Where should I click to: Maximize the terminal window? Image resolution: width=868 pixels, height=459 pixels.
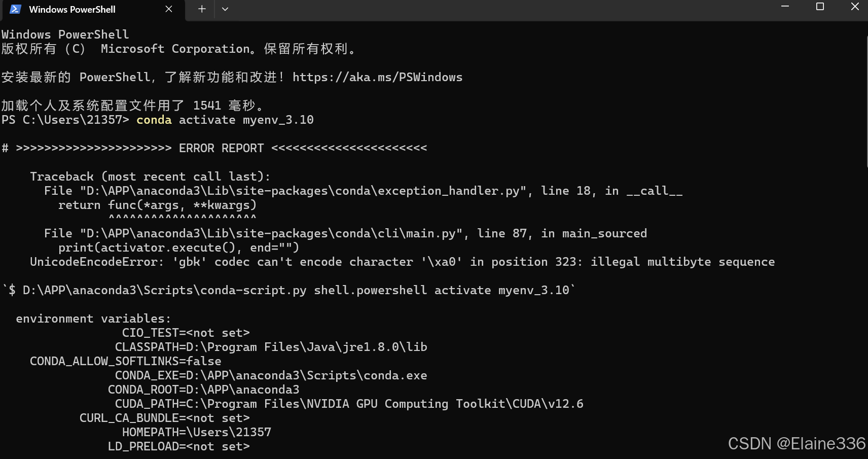(x=820, y=7)
